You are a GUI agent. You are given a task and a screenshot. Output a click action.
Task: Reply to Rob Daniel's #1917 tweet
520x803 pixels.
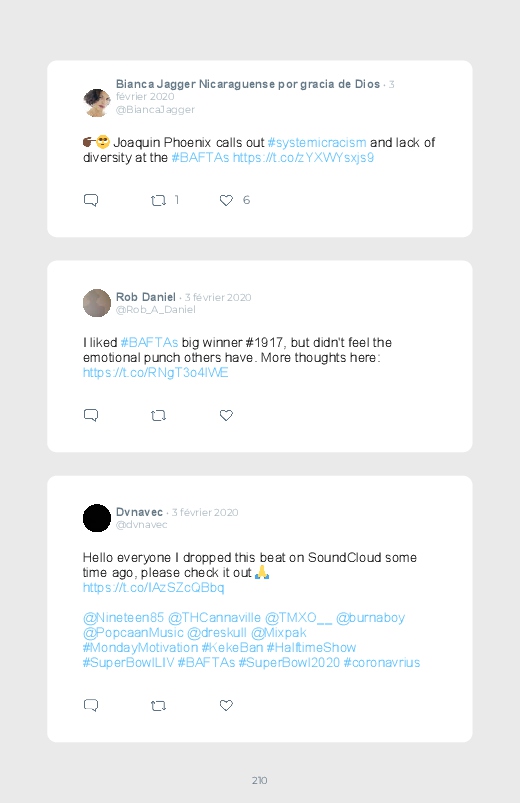pyautogui.click(x=91, y=415)
